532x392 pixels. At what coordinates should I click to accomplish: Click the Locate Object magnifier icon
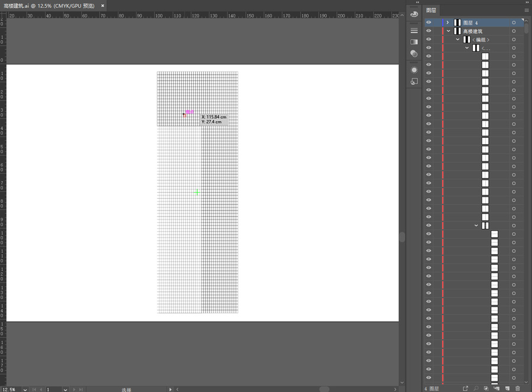(476, 388)
